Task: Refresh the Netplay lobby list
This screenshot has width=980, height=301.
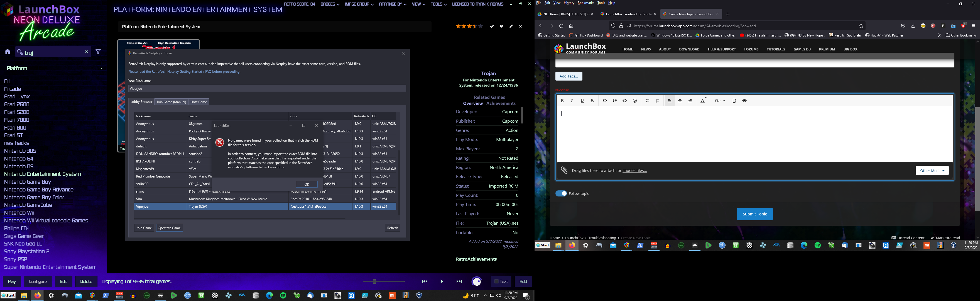Action: 393,228
